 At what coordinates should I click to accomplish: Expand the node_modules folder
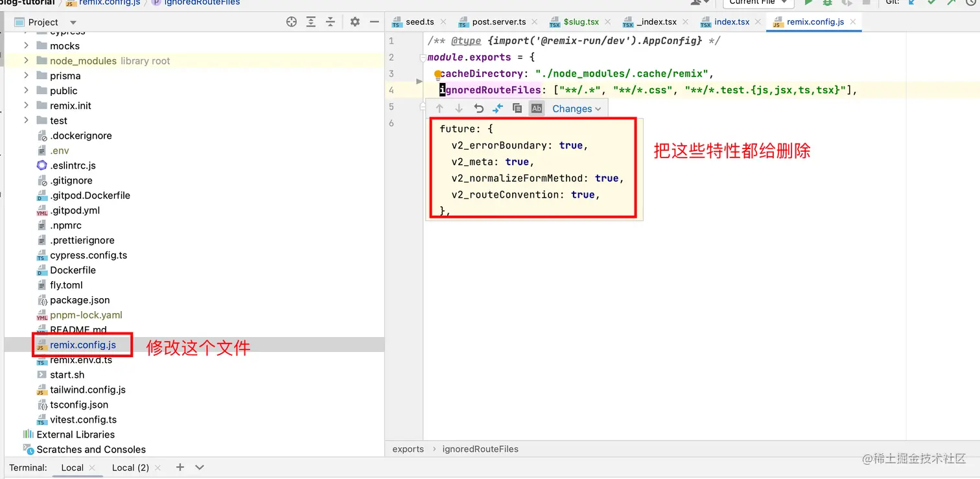(26, 60)
